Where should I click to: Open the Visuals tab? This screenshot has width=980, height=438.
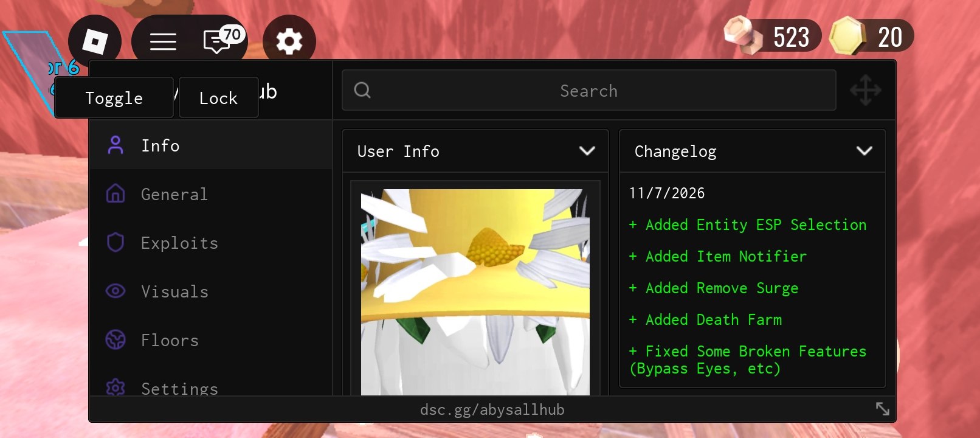click(x=211, y=291)
